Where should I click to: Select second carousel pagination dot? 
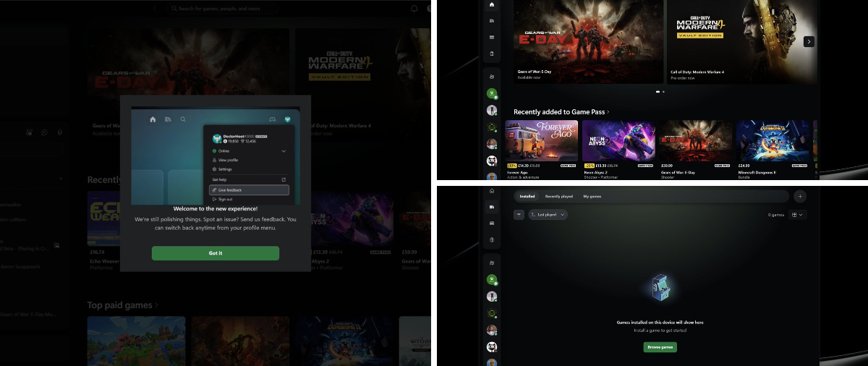[x=663, y=92]
